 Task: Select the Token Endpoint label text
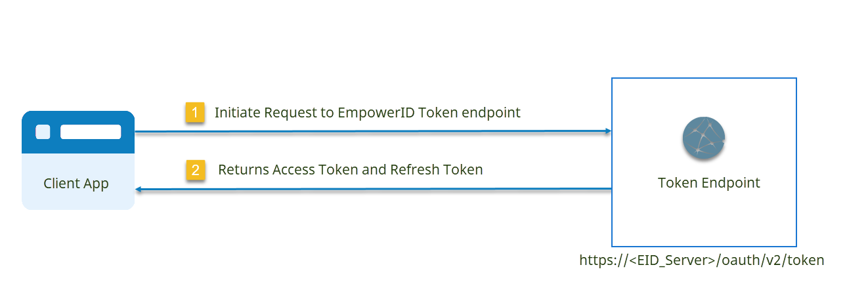[708, 183]
